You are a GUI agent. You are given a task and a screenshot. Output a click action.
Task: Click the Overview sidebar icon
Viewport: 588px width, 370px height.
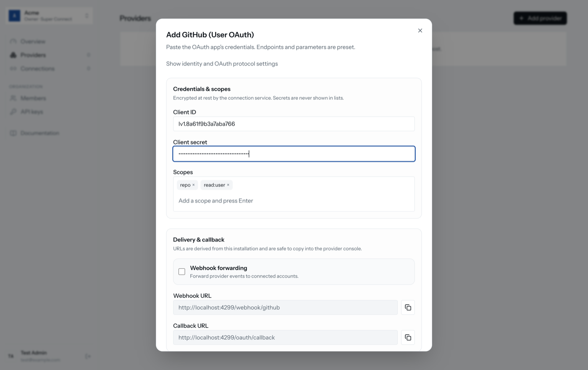click(x=13, y=42)
